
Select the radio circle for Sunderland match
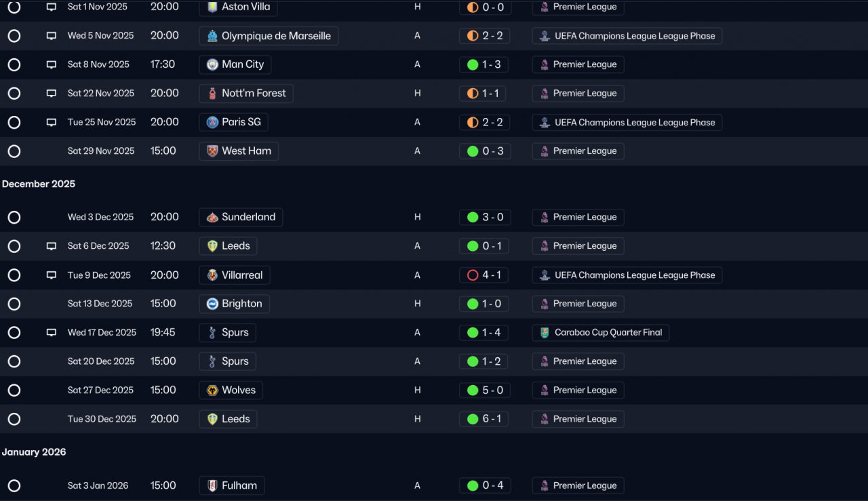tap(14, 218)
